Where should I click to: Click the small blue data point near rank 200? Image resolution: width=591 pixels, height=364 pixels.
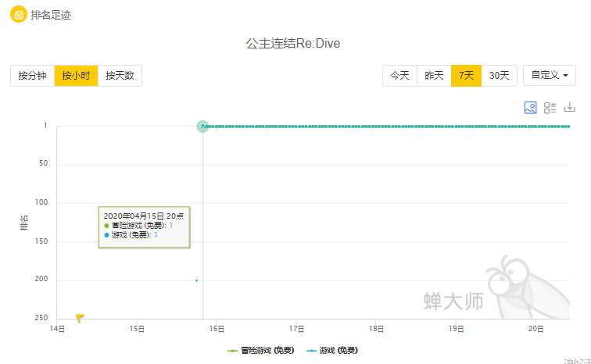click(196, 280)
